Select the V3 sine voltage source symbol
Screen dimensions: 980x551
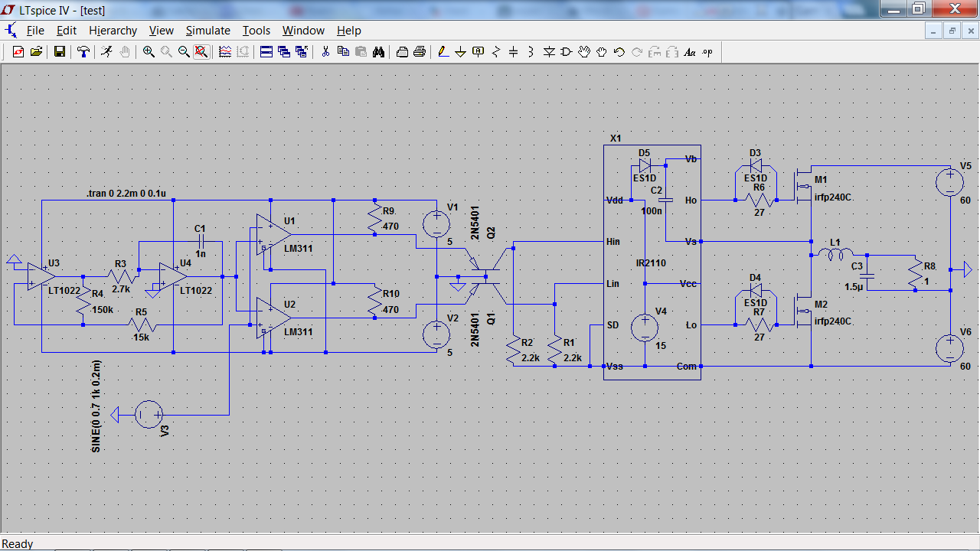149,415
